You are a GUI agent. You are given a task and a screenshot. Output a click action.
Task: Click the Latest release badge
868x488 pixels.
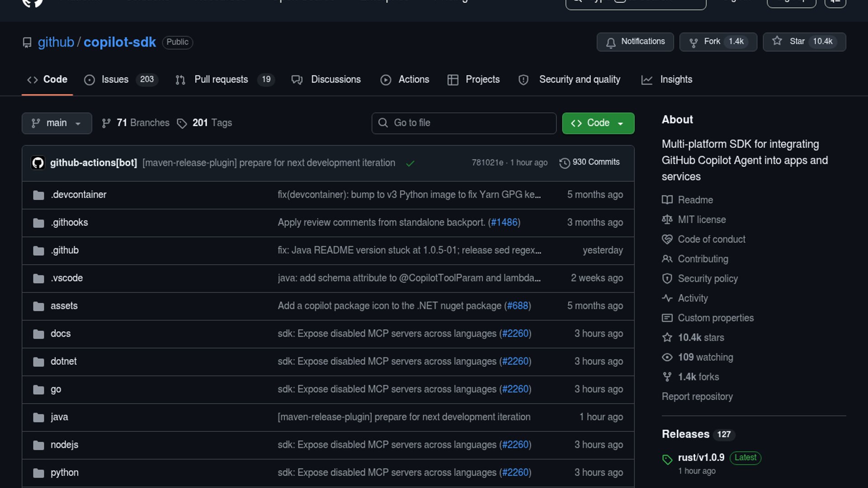745,458
